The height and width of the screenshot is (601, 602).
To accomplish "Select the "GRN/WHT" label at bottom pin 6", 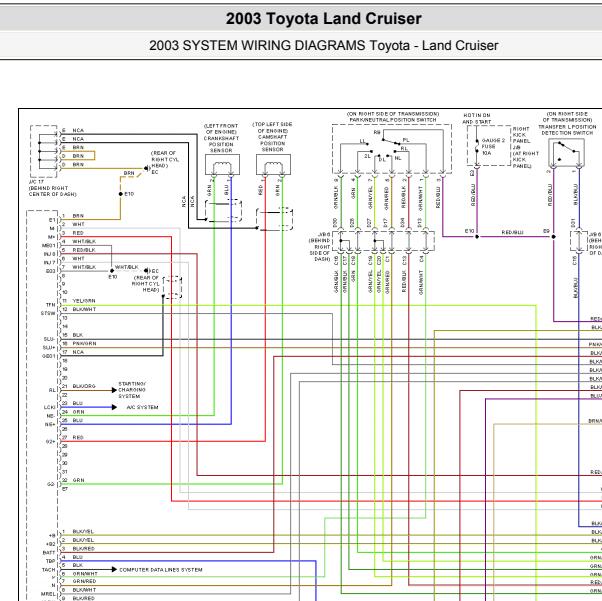I will click(x=85, y=573).
